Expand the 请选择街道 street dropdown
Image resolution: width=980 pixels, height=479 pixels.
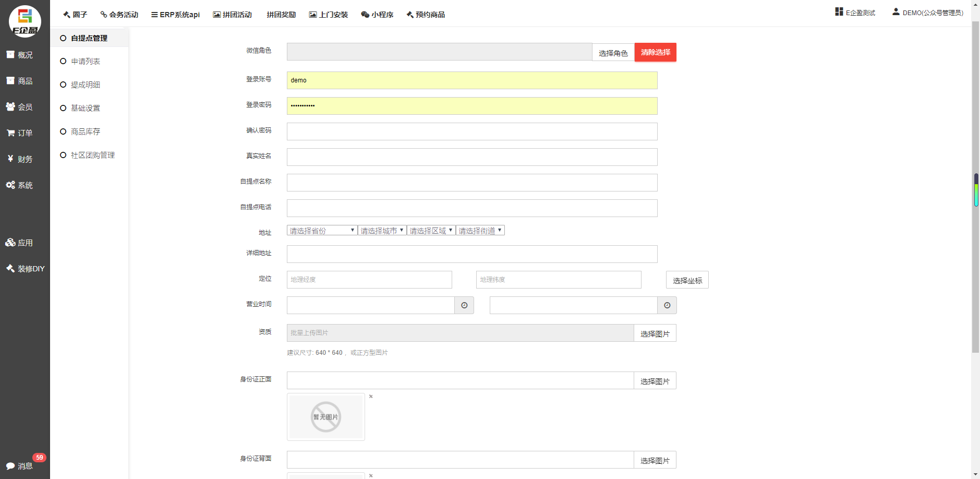(480, 231)
